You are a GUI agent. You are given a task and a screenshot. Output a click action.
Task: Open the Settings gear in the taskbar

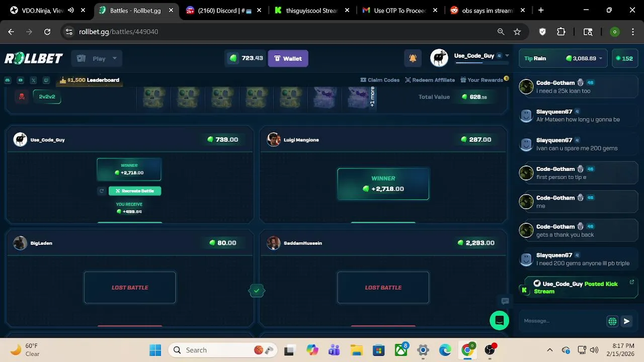coord(423,350)
